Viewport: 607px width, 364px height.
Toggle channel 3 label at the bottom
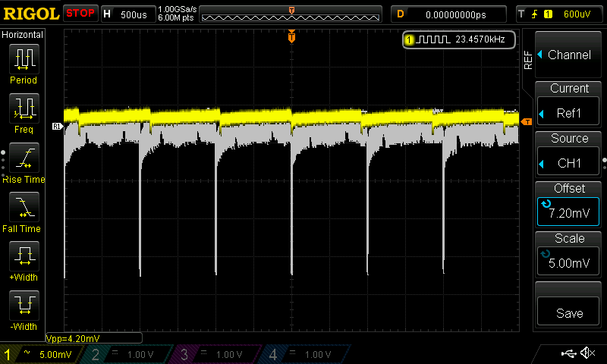(x=184, y=354)
